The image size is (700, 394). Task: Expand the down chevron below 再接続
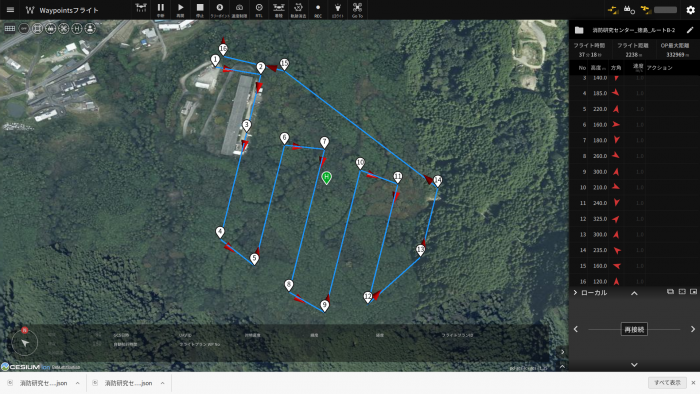coord(634,365)
